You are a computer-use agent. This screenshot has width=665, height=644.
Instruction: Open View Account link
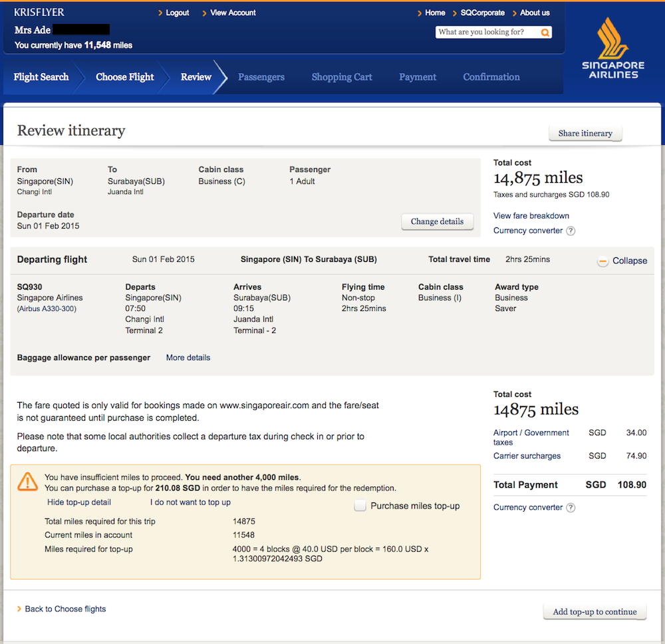[233, 13]
